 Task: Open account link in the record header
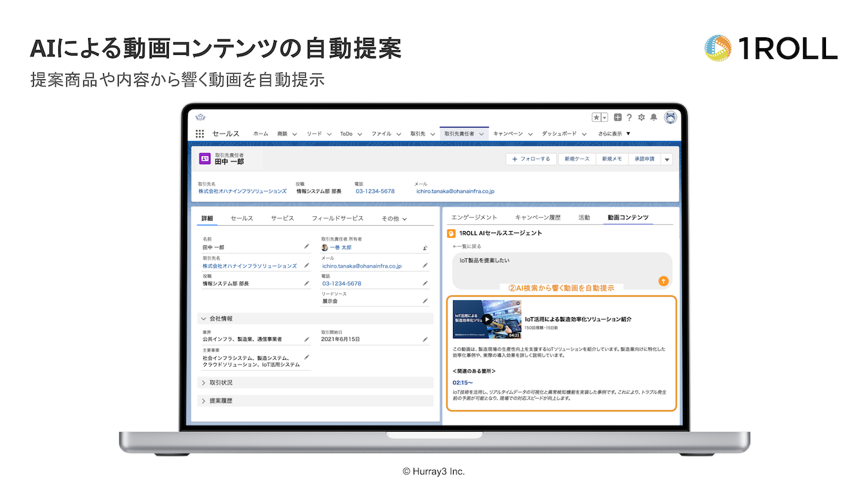(x=242, y=191)
